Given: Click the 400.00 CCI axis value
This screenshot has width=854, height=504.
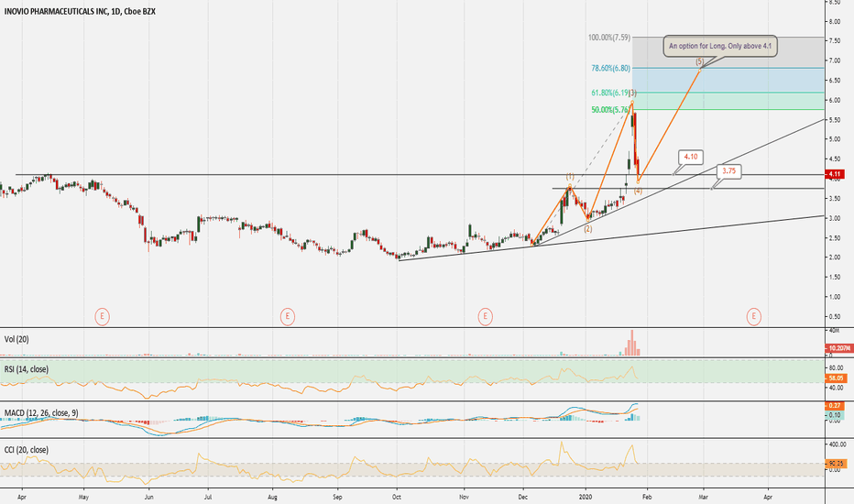Looking at the screenshot, I should [838, 444].
